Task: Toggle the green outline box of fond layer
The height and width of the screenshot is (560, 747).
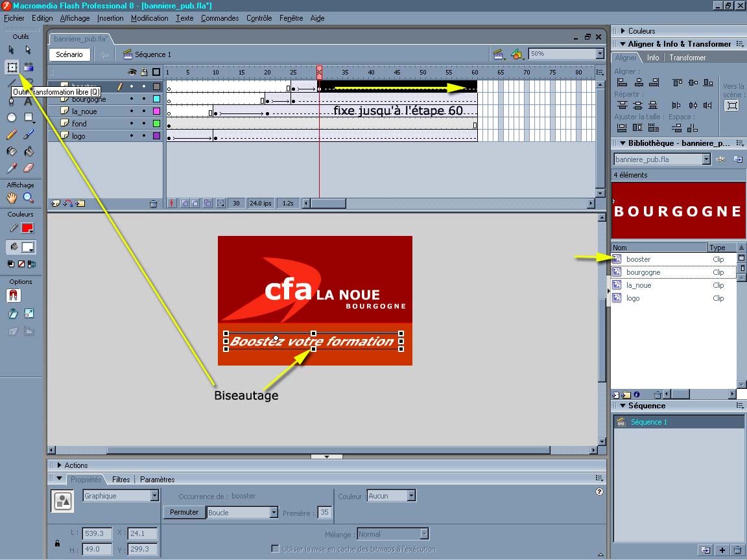Action: pyautogui.click(x=156, y=123)
